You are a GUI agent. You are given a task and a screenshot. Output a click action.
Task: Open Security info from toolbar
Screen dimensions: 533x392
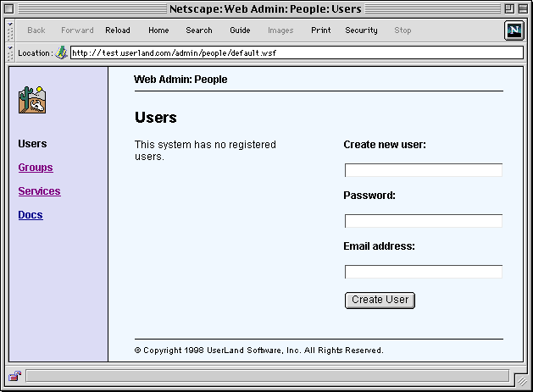(x=361, y=30)
